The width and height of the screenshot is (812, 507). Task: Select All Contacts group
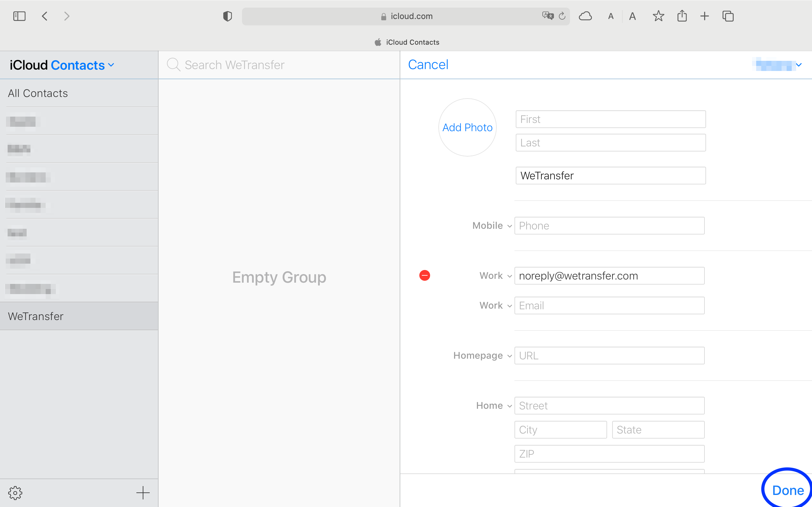(38, 93)
